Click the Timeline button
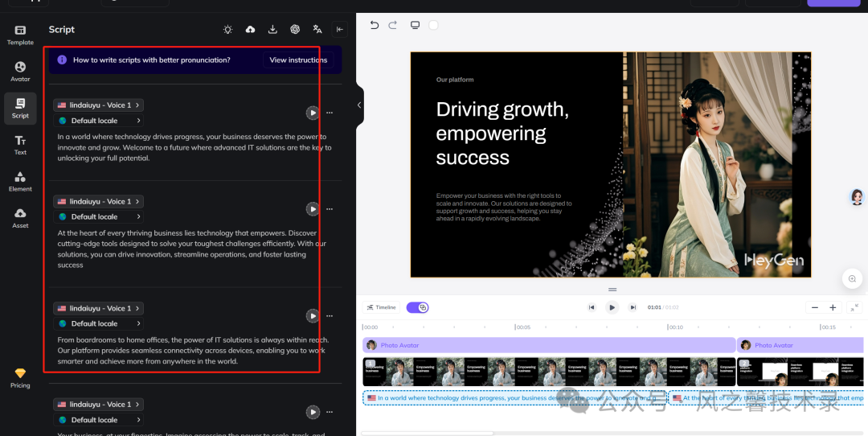868x436 pixels. 381,307
